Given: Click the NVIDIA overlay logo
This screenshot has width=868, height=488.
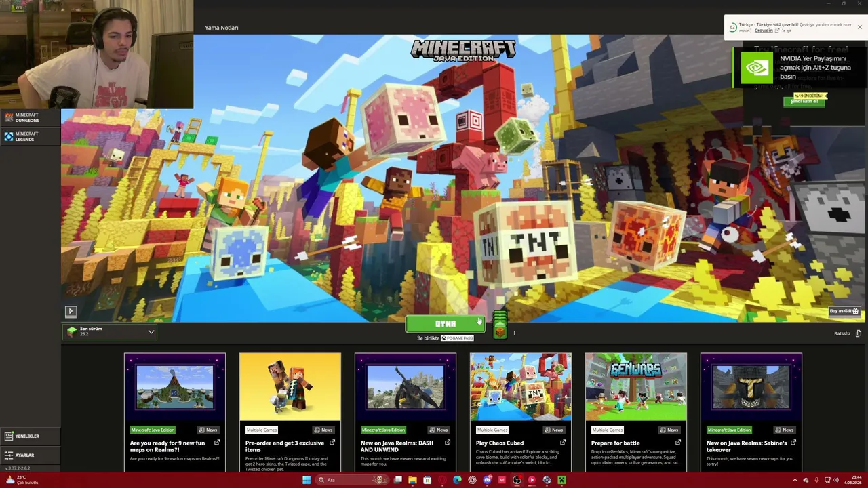Looking at the screenshot, I should pyautogui.click(x=756, y=68).
